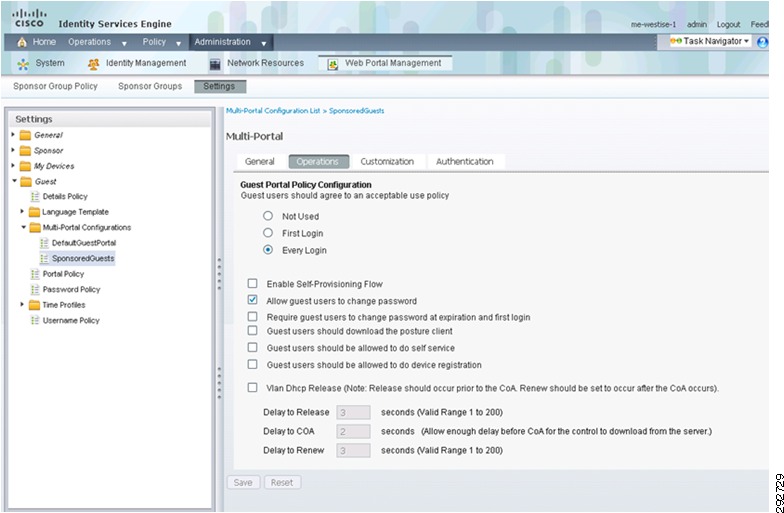Viewport: 784px width, 513px height.
Task: Click the Password Policy page icon
Action: (x=35, y=290)
